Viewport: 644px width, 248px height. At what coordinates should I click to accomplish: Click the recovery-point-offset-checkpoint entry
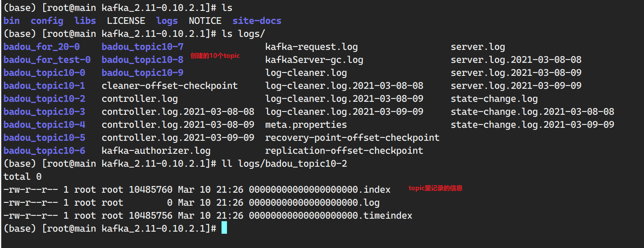[x=352, y=138]
